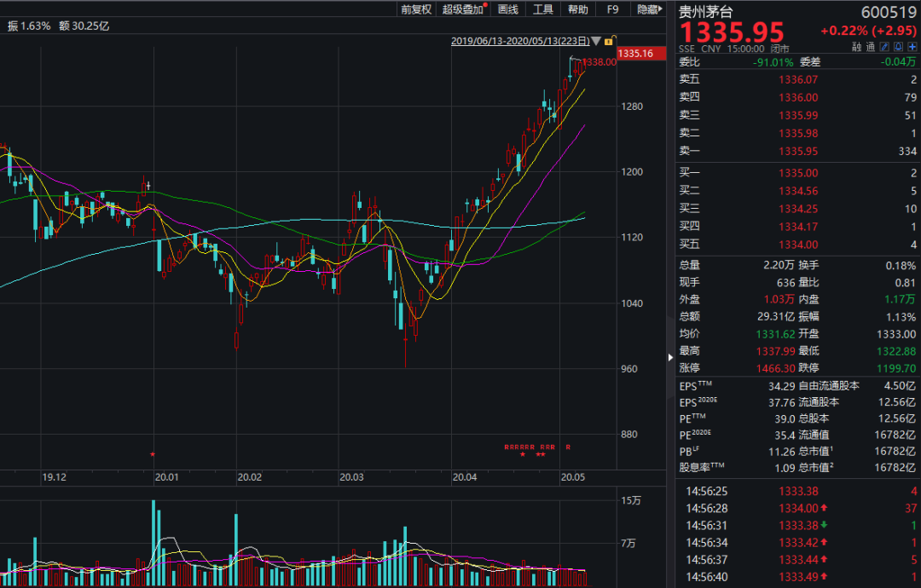This screenshot has width=921, height=588.
Task: Click the PE TTM value 39.0
Action: (x=785, y=419)
